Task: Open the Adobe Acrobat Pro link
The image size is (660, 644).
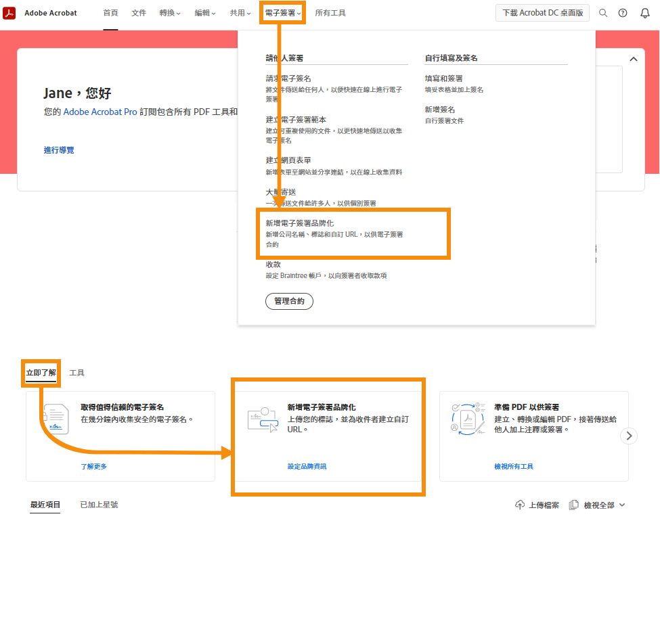Action: pyautogui.click(x=100, y=112)
